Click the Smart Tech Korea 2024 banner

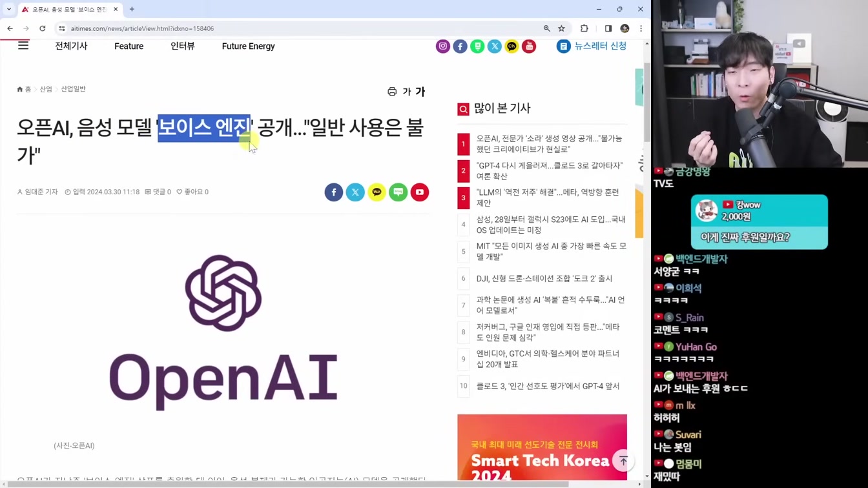[x=542, y=447]
